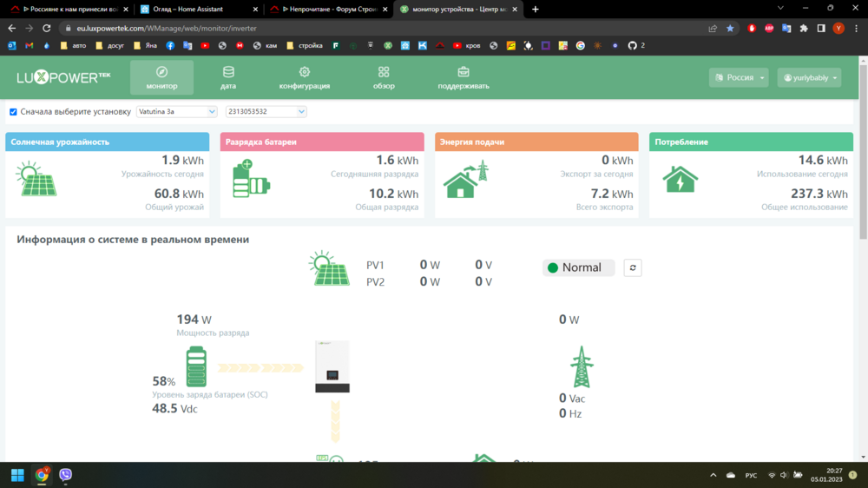Switch to the 'Россияне к нам принесли' browser tab
Viewport: 868px width, 488px height.
click(x=69, y=9)
